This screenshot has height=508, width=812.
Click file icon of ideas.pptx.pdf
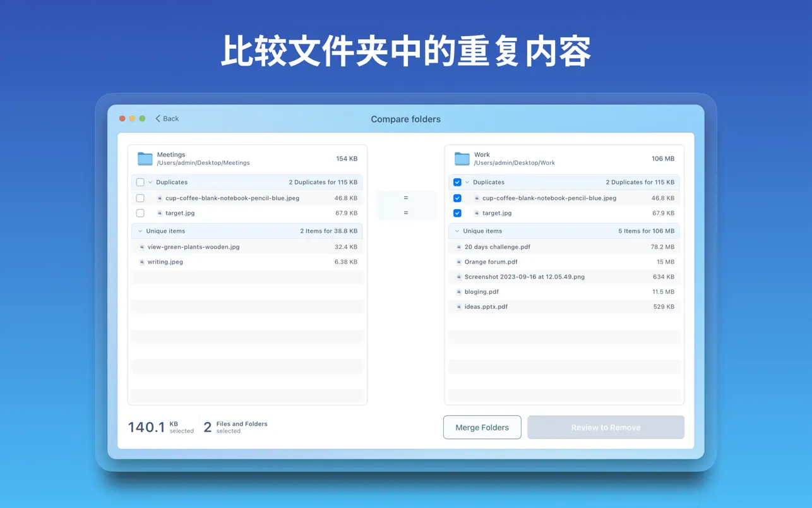(x=459, y=307)
